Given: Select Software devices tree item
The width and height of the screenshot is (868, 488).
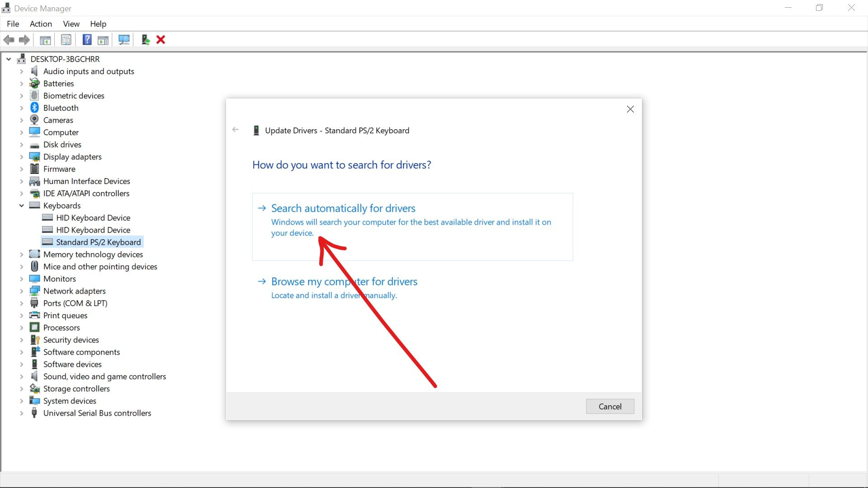Looking at the screenshot, I should (x=72, y=364).
